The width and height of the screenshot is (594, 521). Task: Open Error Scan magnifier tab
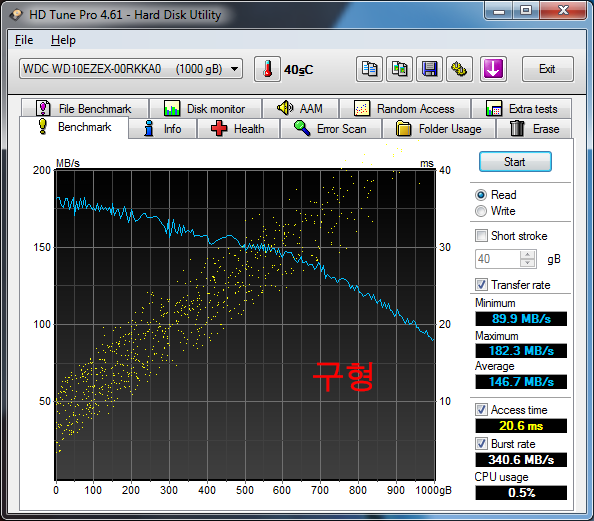(331, 129)
